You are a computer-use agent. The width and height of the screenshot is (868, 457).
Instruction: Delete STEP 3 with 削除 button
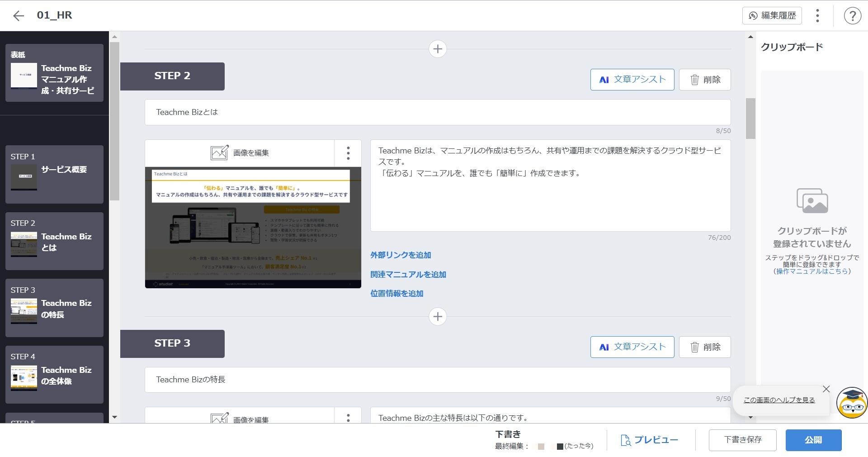pos(705,347)
